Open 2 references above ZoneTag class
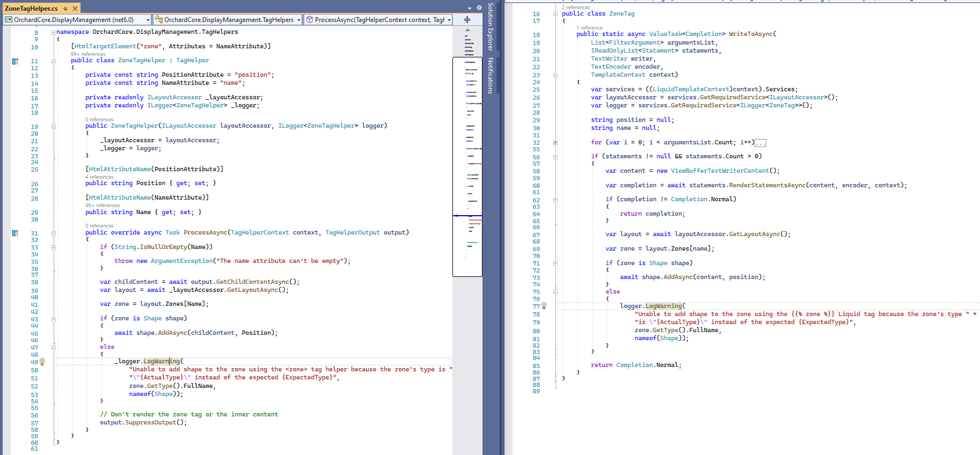Image resolution: width=980 pixels, height=455 pixels. (576, 8)
